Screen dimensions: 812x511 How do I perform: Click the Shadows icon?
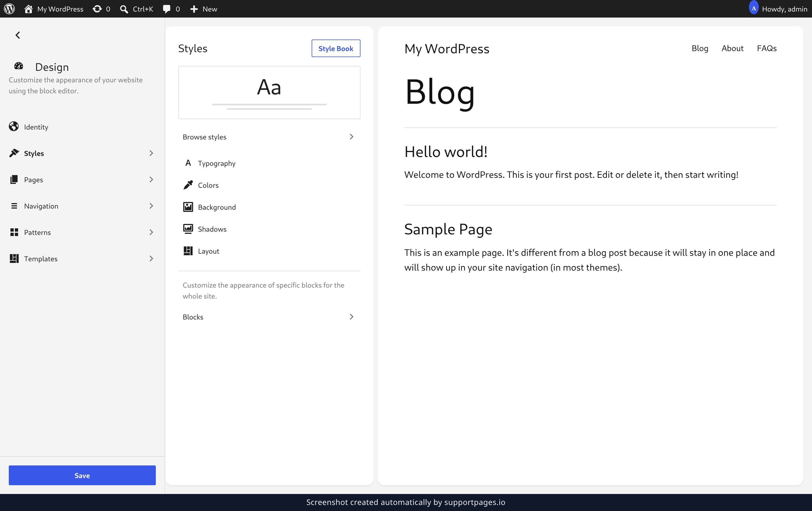tap(188, 229)
